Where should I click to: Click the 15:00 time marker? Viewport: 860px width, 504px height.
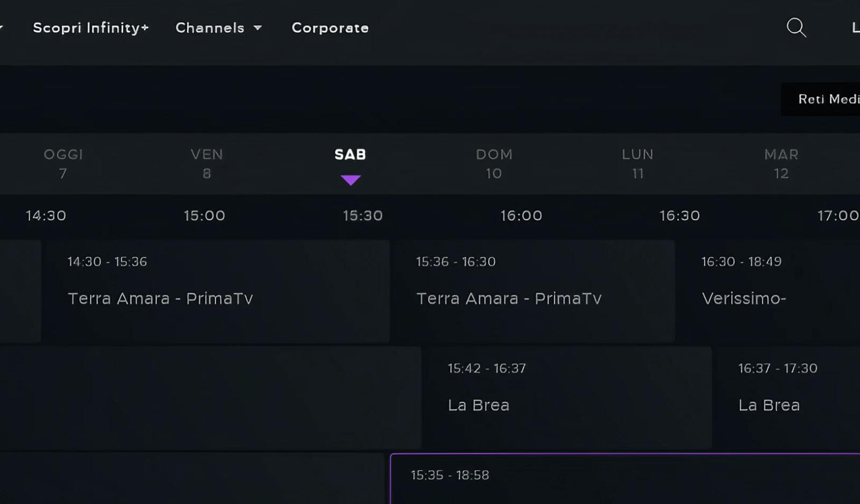coord(204,215)
